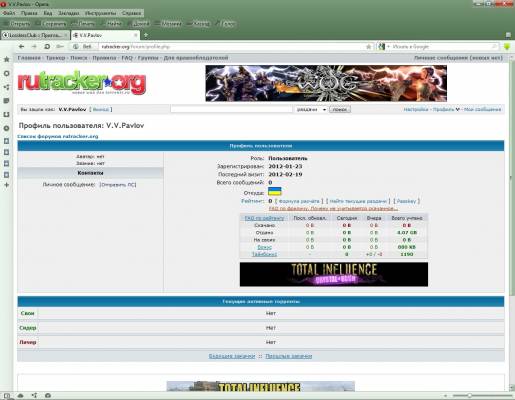
Task: Click the поиск search button
Action: [340, 109]
